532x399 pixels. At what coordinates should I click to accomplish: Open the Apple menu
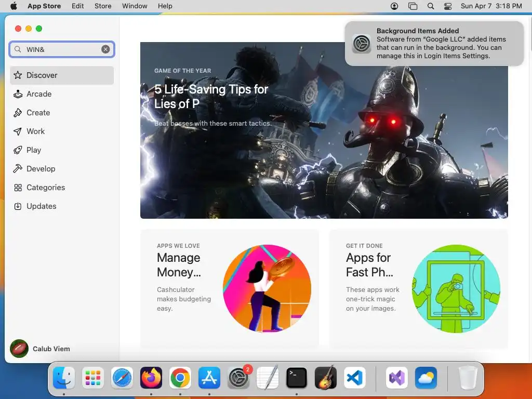[x=14, y=6]
